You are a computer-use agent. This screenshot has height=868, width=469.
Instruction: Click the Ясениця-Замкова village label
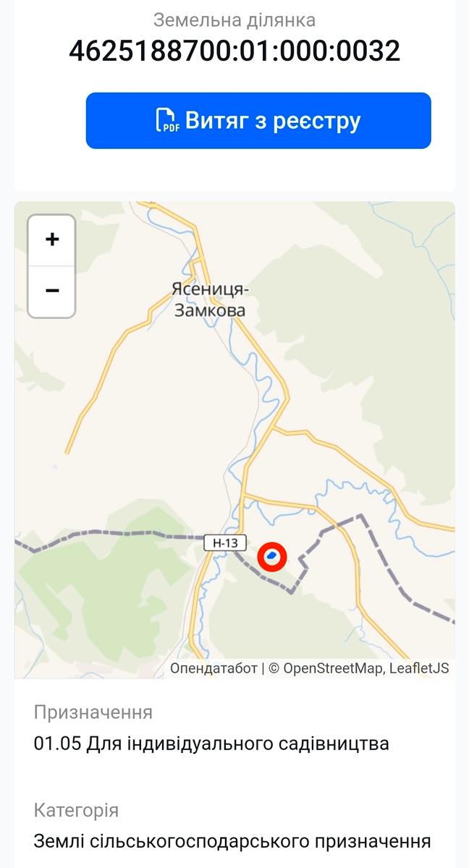[210, 299]
